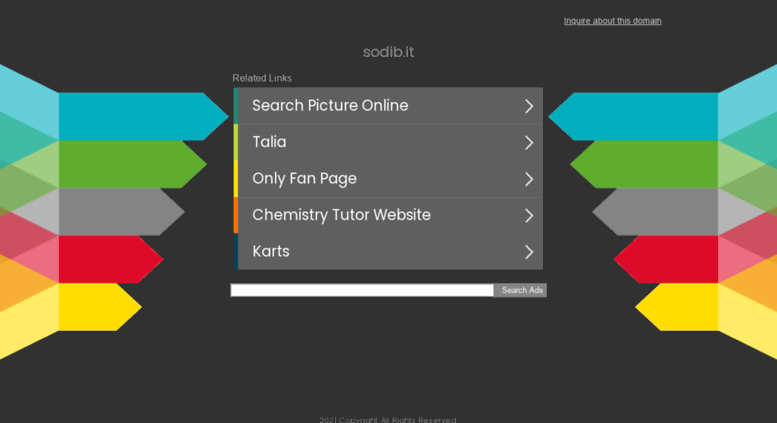Screen dimensions: 777x423
Task: Click the sodib.it domain title
Action: pos(388,52)
